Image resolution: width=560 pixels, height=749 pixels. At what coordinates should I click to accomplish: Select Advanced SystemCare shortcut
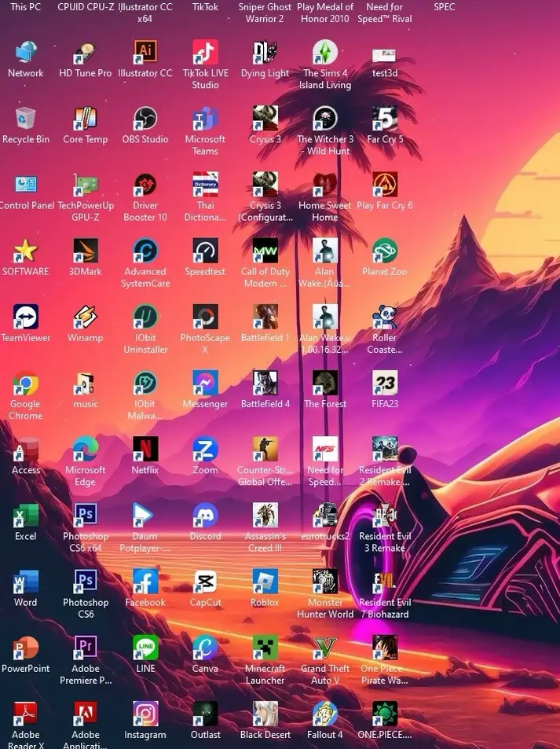click(145, 251)
